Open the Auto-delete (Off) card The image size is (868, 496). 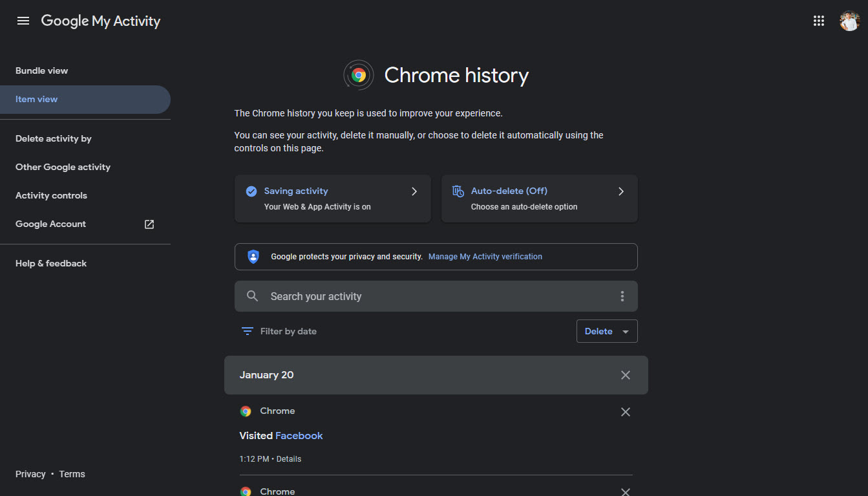(x=539, y=199)
